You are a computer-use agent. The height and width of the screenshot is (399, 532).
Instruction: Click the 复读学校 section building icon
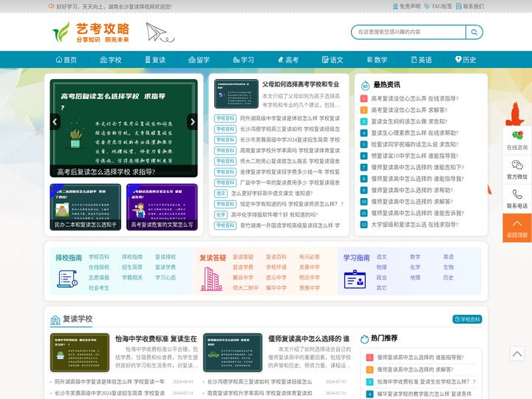(55, 320)
